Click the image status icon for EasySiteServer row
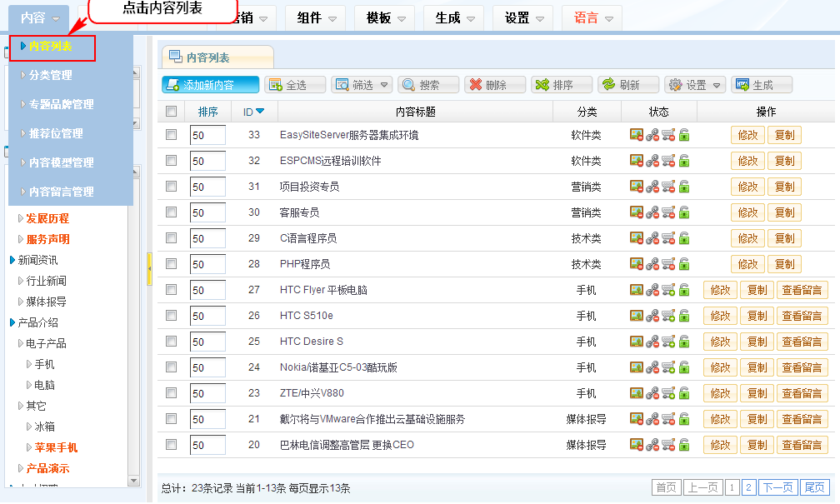 coord(636,135)
